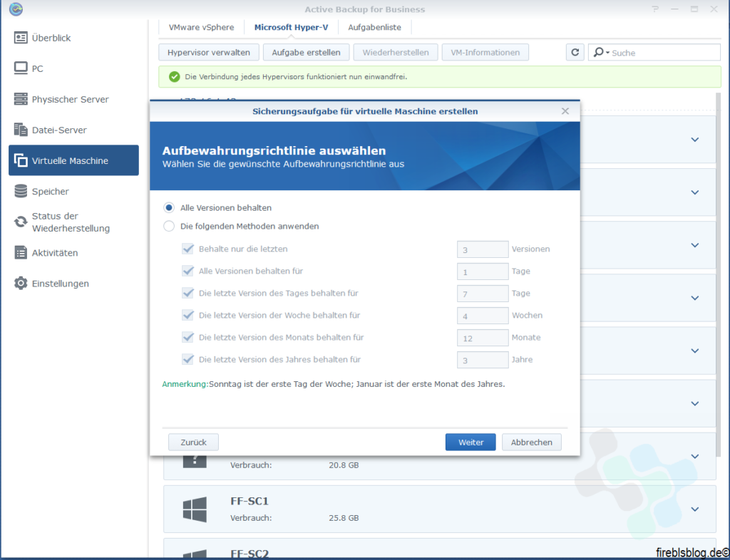Click the Anmerkung note label

coord(185,384)
